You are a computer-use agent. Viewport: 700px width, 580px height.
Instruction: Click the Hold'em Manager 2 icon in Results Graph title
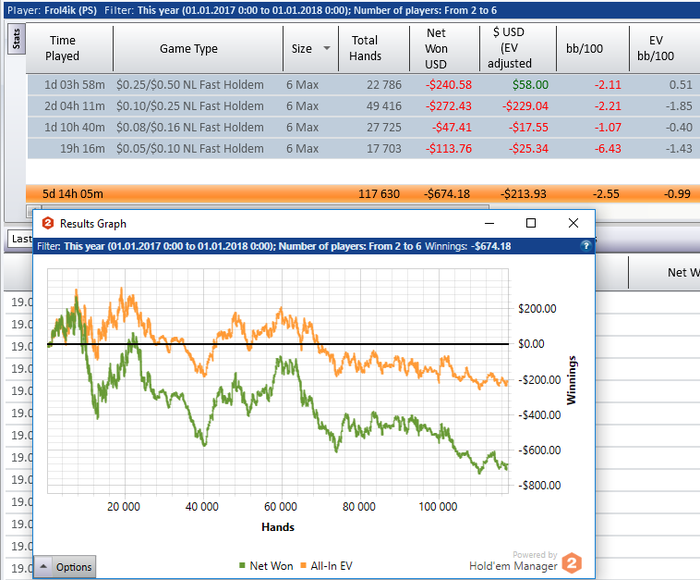click(x=48, y=223)
